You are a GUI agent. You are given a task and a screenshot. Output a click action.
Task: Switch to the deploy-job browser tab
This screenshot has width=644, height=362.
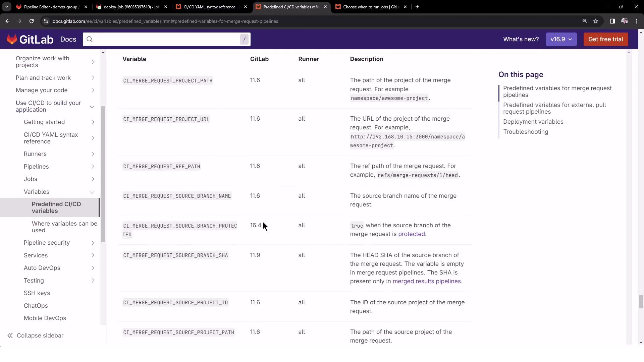[131, 7]
